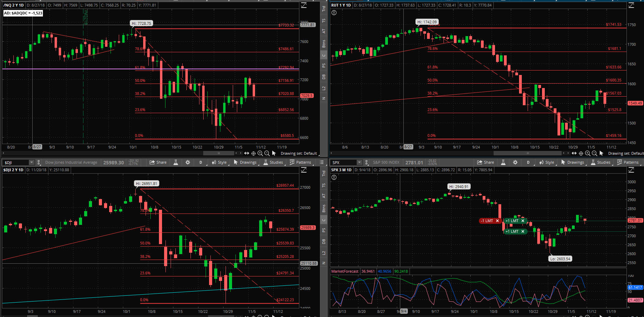Open the Drawings menu in $DJI toolbar
This screenshot has width=644, height=317.
[245, 162]
